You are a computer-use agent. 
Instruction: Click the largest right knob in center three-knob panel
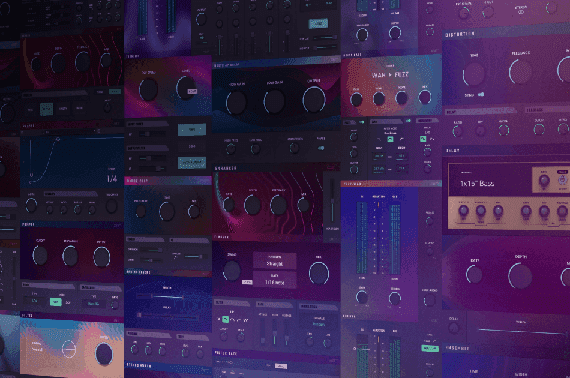pyautogui.click(x=314, y=99)
